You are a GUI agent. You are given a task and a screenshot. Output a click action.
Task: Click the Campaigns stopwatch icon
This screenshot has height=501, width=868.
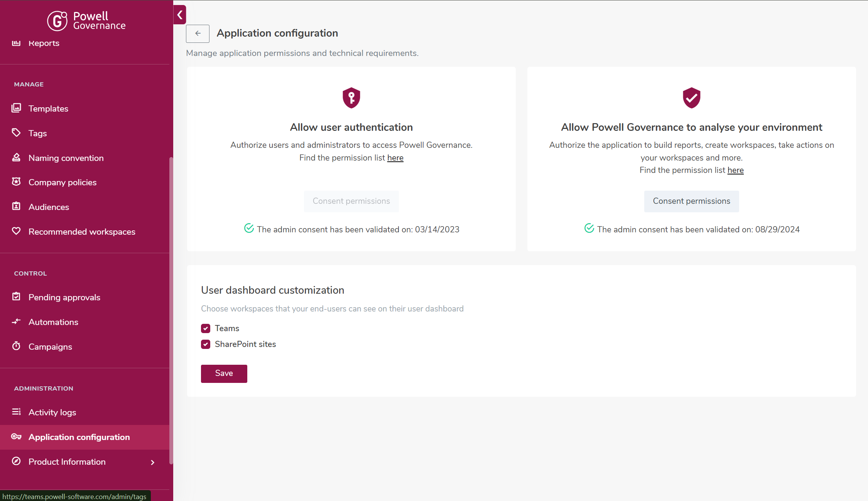point(16,346)
